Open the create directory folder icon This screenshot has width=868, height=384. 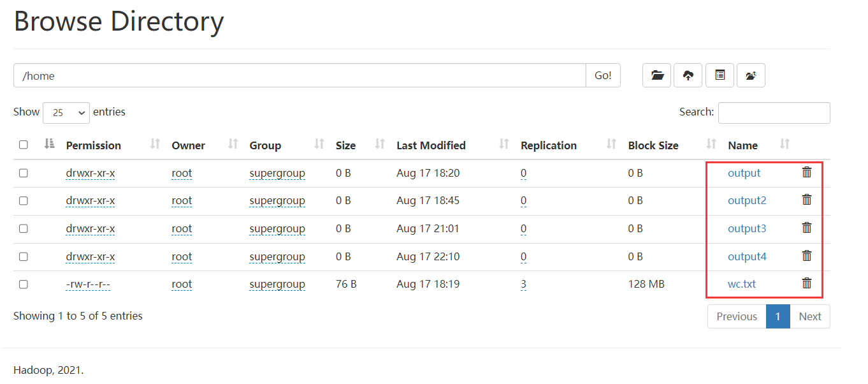tap(657, 75)
